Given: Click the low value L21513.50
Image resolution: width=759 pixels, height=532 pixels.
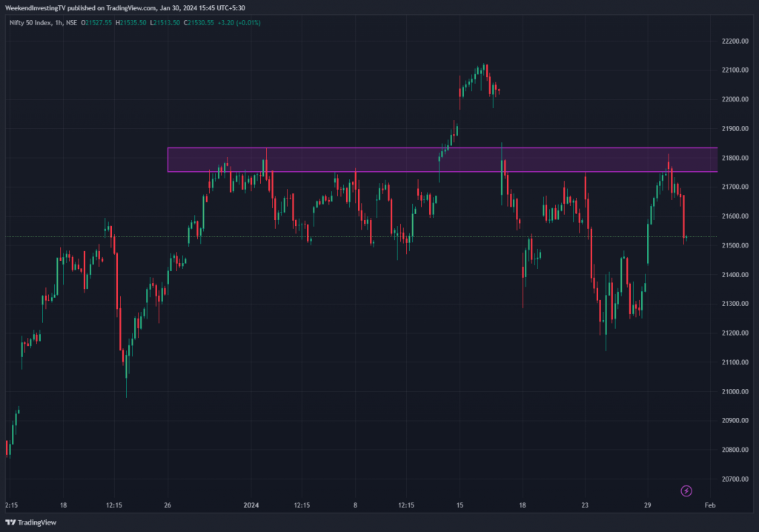Looking at the screenshot, I should (165, 23).
